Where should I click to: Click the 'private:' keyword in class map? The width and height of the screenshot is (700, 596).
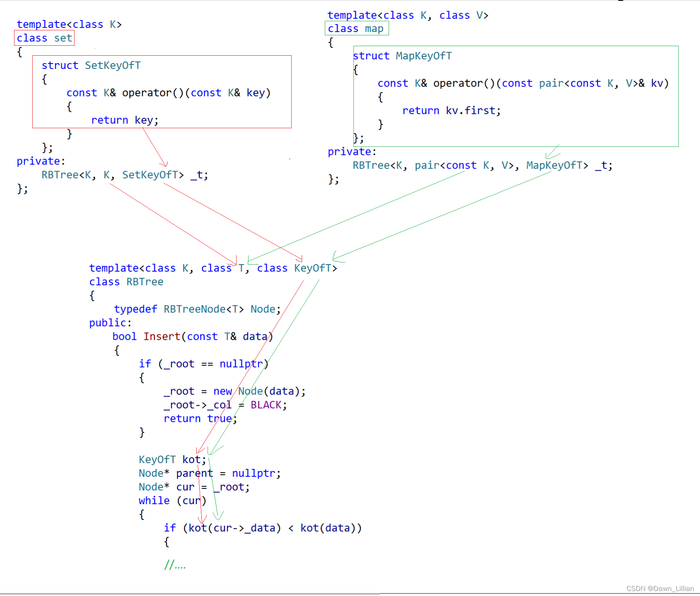[352, 152]
